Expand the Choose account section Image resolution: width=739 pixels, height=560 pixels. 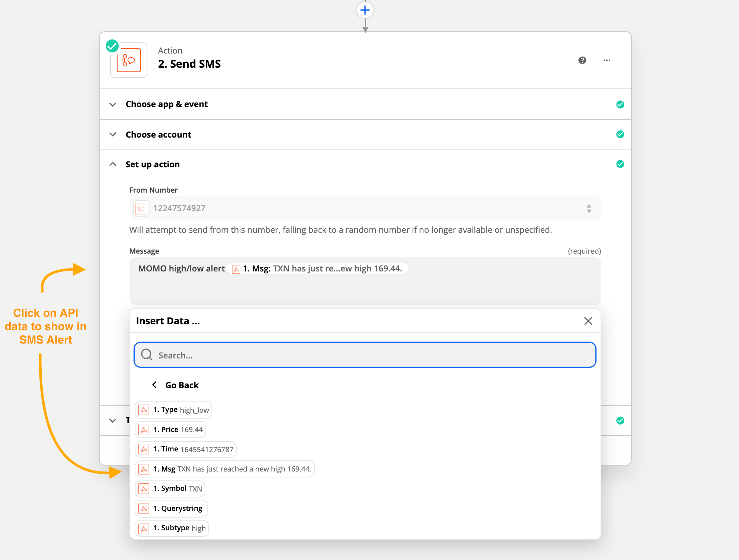pos(158,134)
